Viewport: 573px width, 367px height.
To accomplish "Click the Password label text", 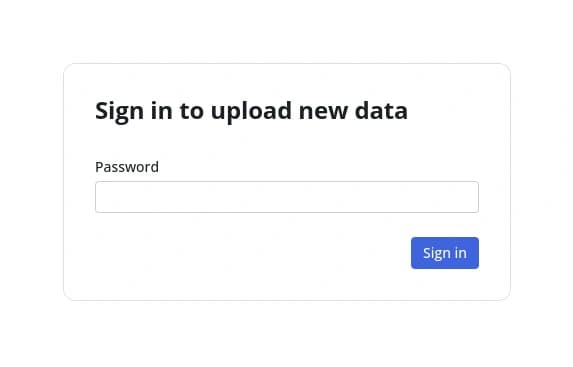I will pyautogui.click(x=127, y=167).
